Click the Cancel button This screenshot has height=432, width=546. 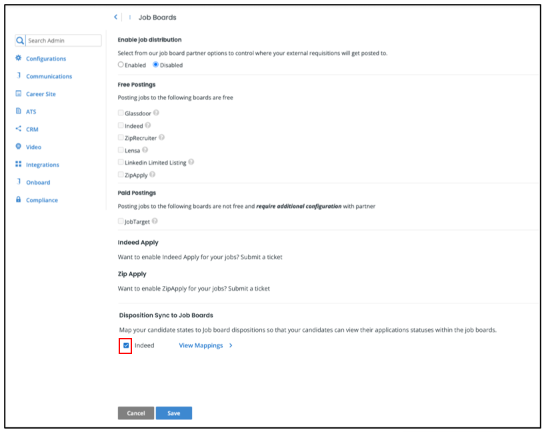tap(136, 413)
